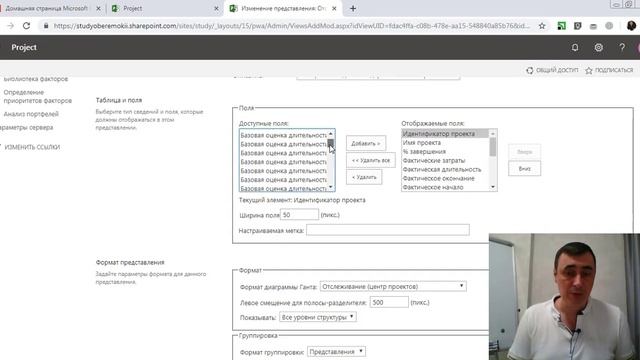This screenshot has height=360, width=640.
Task: Close the Project browser tab
Action: point(216,8)
